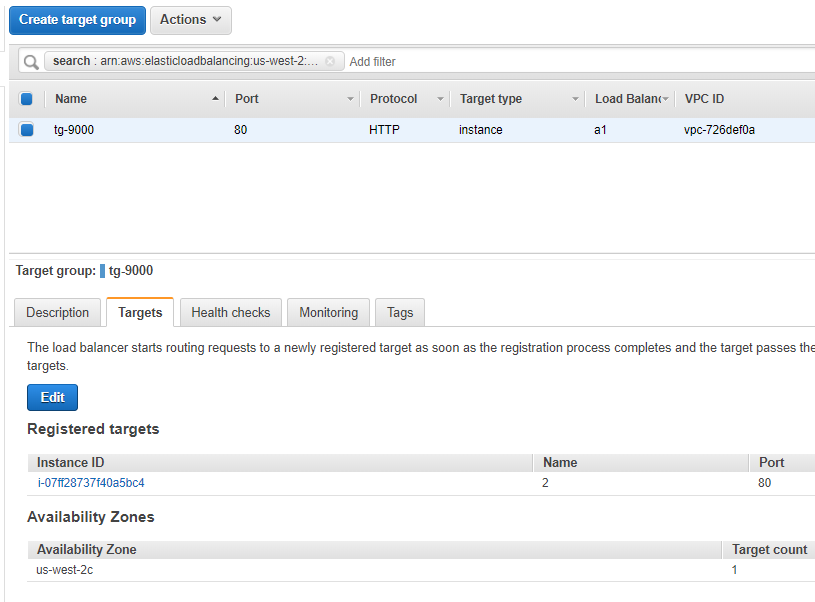Click the Target count column header
This screenshot has width=815, height=602.
click(770, 549)
